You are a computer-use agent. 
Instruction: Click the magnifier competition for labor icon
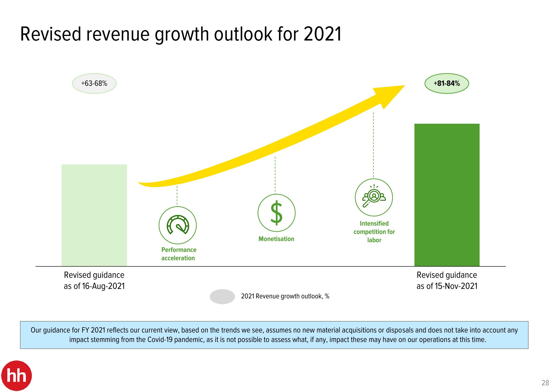374,197
